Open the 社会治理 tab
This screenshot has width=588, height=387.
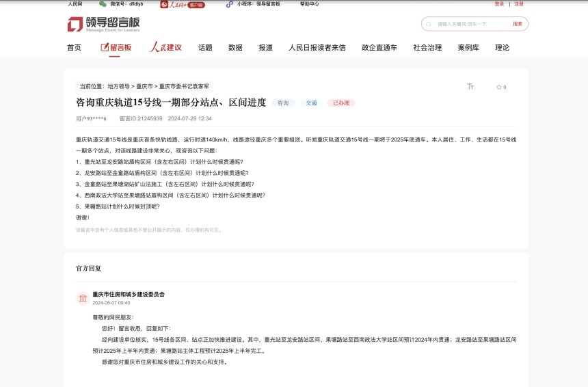pos(427,48)
